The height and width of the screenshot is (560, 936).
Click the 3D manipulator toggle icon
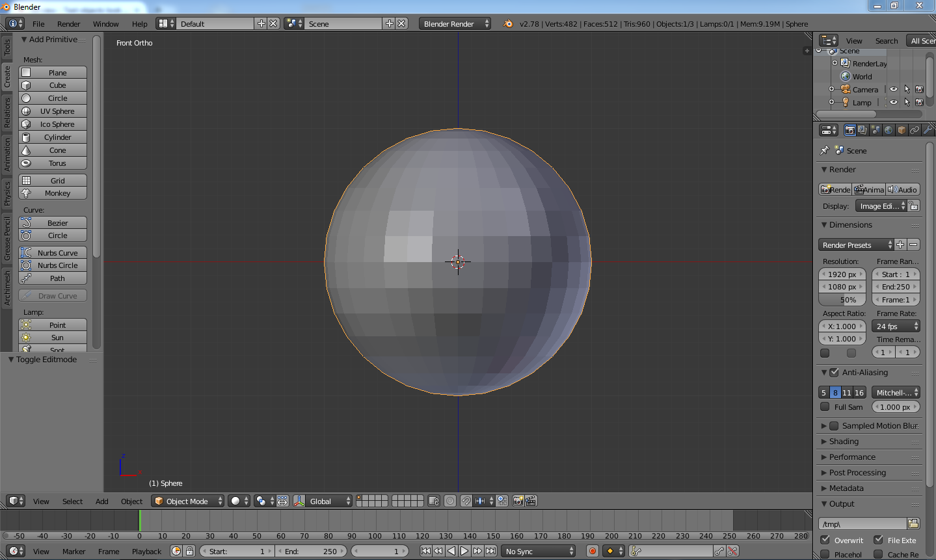point(299,501)
